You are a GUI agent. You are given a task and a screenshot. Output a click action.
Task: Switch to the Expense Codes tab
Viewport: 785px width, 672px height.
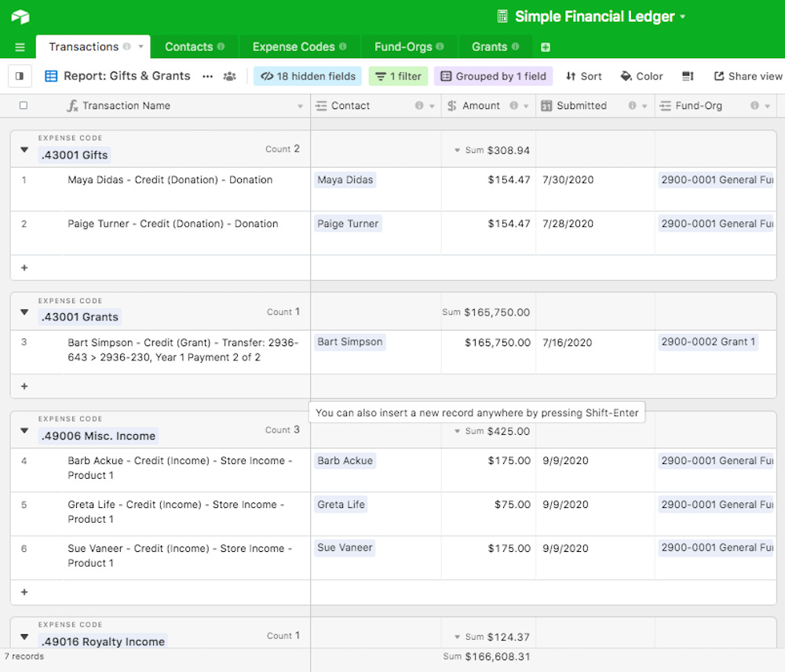[299, 46]
